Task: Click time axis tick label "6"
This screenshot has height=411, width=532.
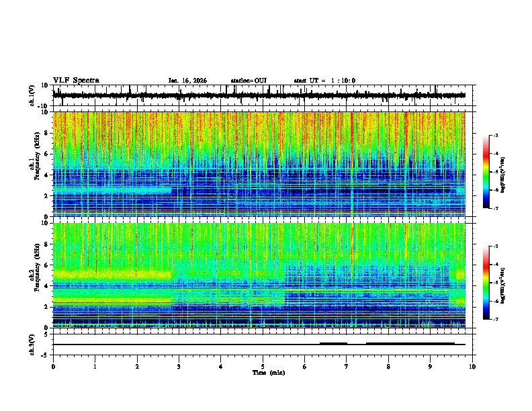Action: [x=305, y=367]
